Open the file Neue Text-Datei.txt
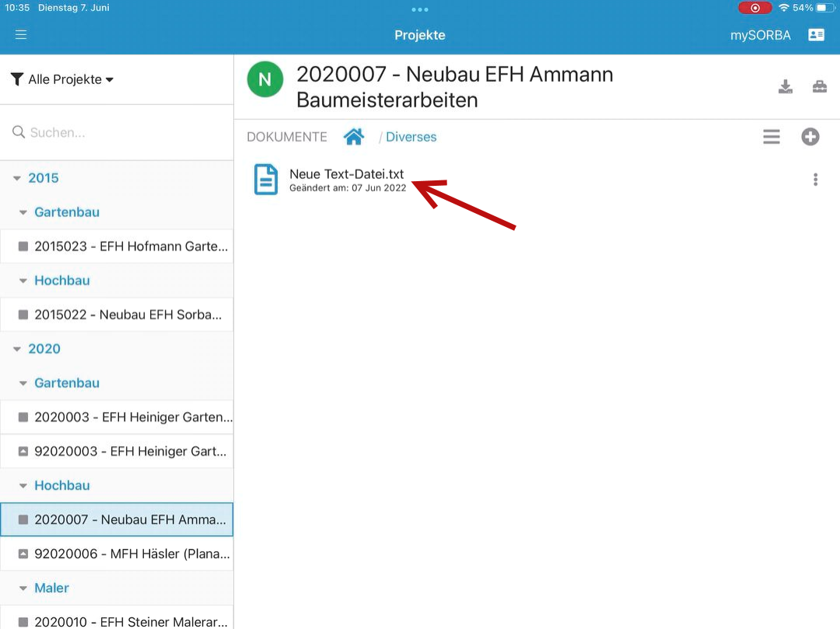The image size is (840, 629). coord(346,174)
